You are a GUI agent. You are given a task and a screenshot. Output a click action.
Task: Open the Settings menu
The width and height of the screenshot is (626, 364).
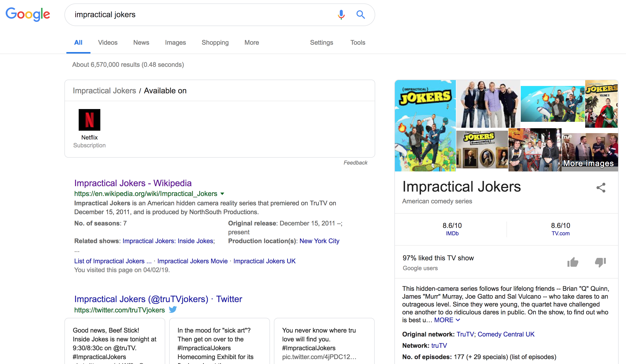click(x=321, y=42)
